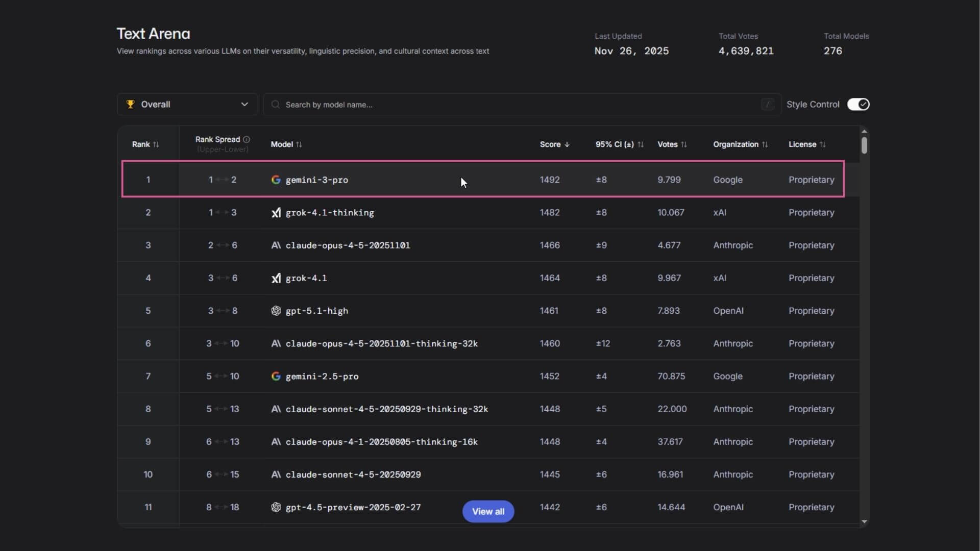Click the Anthropic icon beside claude-opus-4-5-20251101
980x551 pixels.
(276, 245)
